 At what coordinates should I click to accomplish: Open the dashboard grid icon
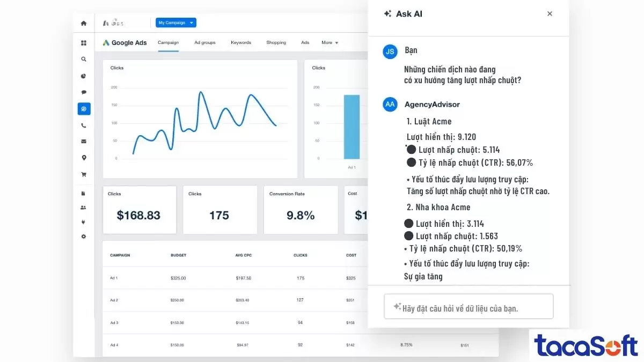[83, 43]
